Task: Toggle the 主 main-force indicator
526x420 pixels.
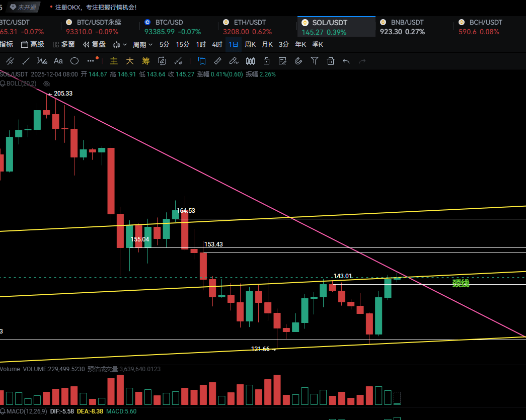Action: (114, 61)
